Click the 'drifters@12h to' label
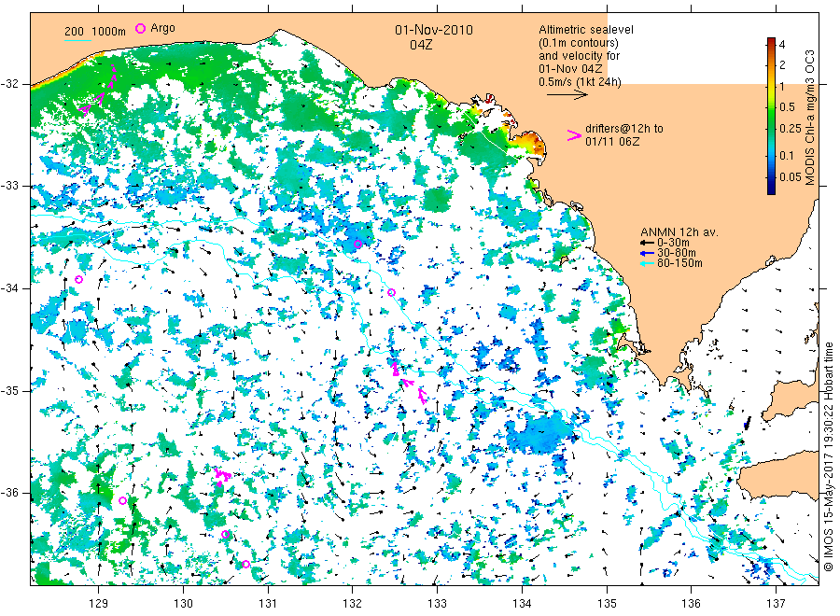Viewport: 840px width, 616px height. tap(624, 129)
